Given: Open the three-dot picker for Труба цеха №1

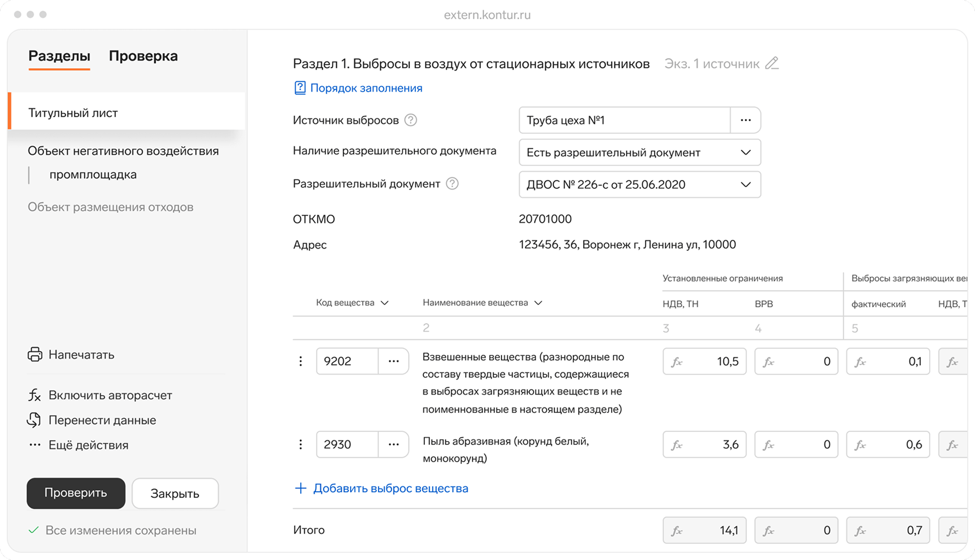Looking at the screenshot, I should 745,120.
